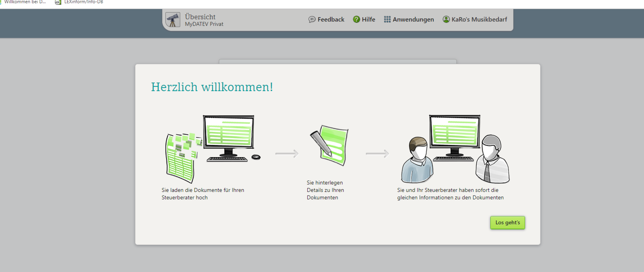Click the pencil and document illustration
Screen dimensions: 644x272
tap(329, 145)
